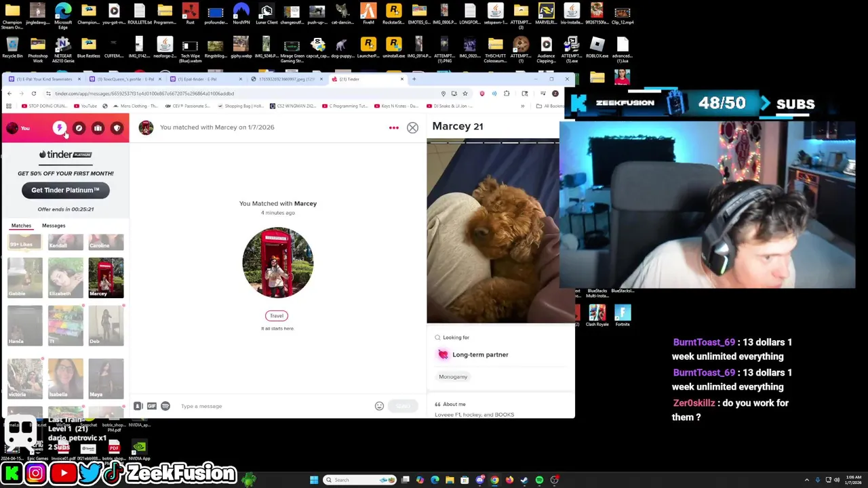Open the Explore compass icon in Tinder
This screenshot has height=488, width=868.
click(79, 128)
